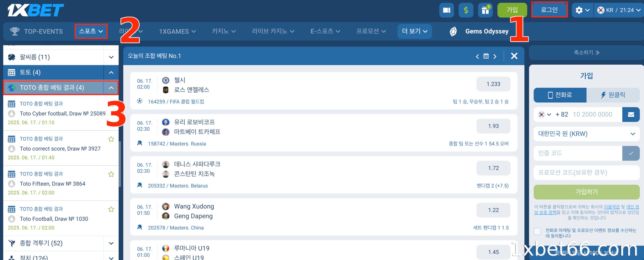
Task: Open the country code flag dropdown
Action: [544, 115]
